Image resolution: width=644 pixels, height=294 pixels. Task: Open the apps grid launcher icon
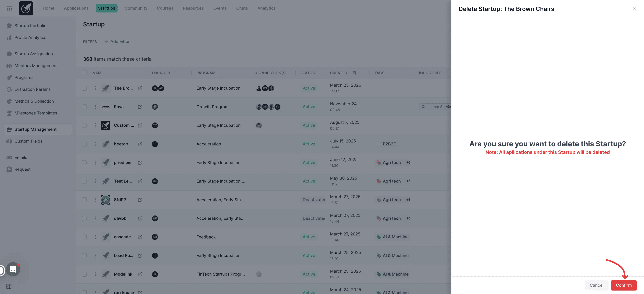(x=10, y=8)
